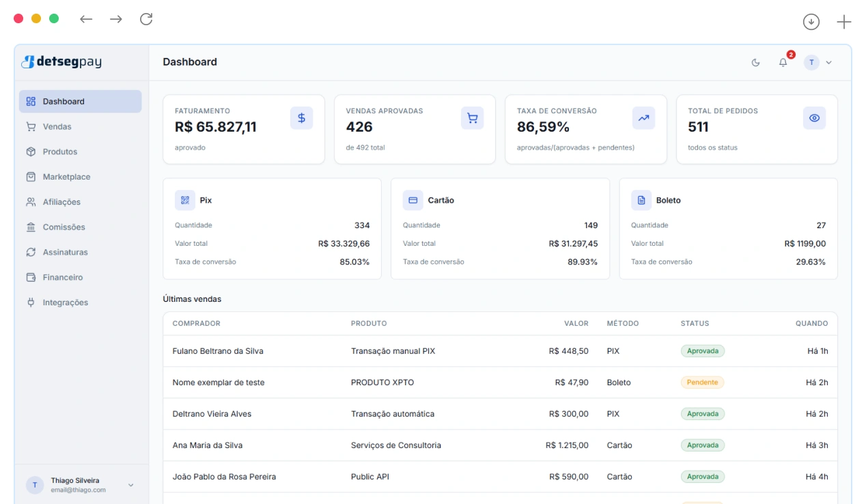Click the notification bell icon

[783, 62]
